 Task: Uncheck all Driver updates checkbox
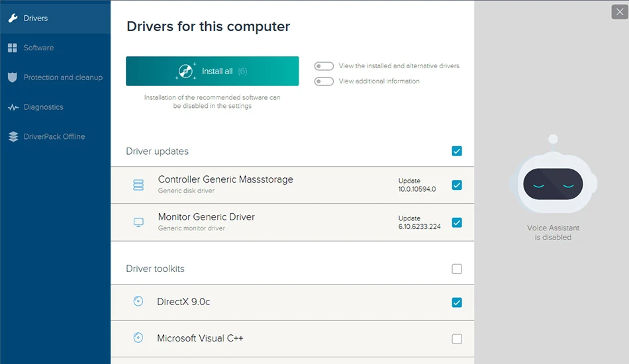457,151
